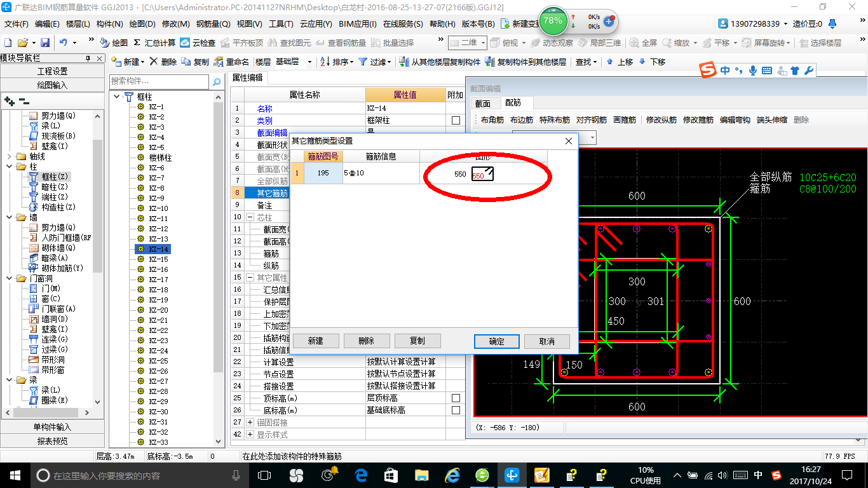Click in the 搜索构件 search field

point(159,81)
